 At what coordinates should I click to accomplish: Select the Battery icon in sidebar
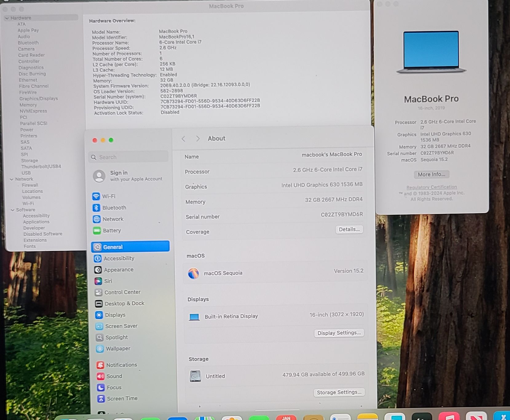(97, 231)
